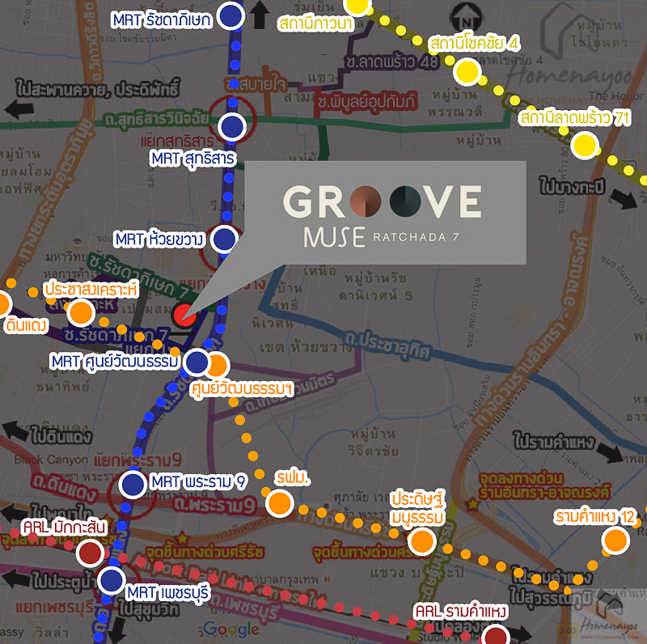Select the orange รามคำแหง 12 station marker
This screenshot has height=644, width=647.
click(x=616, y=540)
